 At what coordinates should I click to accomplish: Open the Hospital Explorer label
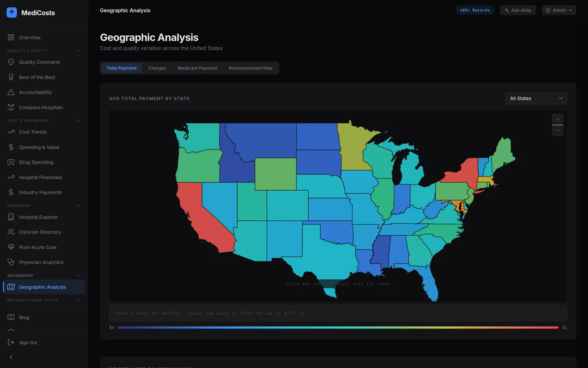[x=38, y=217]
